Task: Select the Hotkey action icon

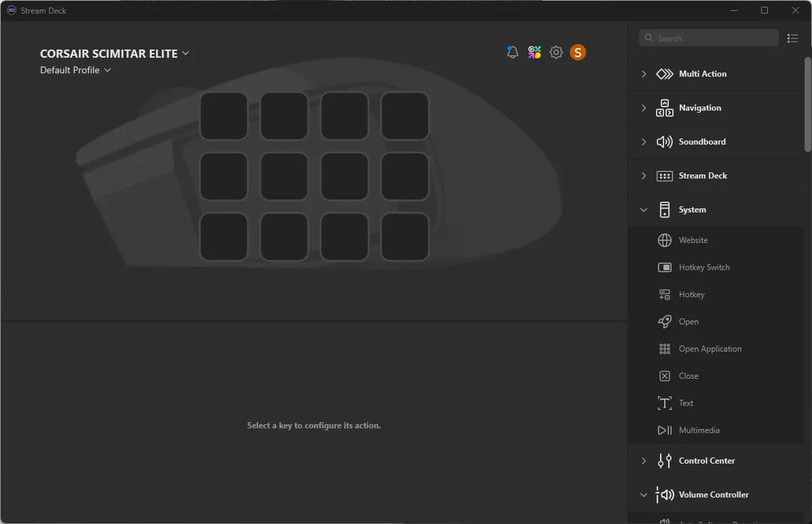Action: tap(664, 295)
